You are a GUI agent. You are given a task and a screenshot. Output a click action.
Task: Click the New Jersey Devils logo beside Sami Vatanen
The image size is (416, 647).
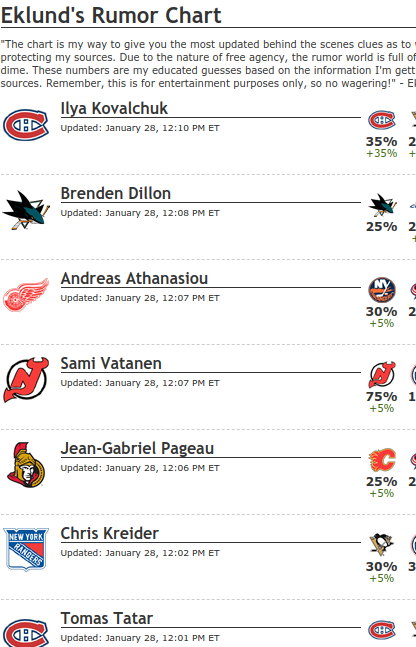[26, 380]
